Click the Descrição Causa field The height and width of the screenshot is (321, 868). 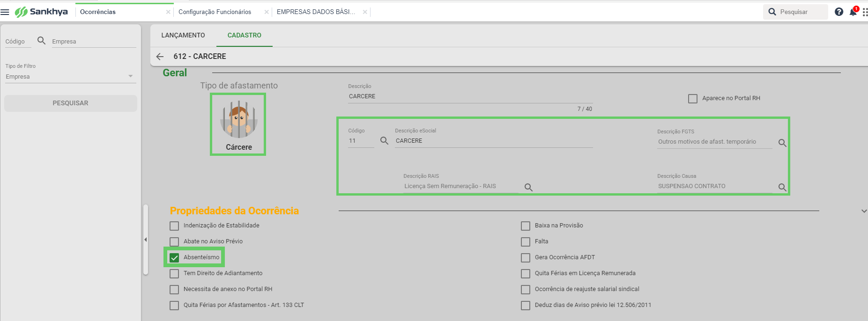pos(715,186)
